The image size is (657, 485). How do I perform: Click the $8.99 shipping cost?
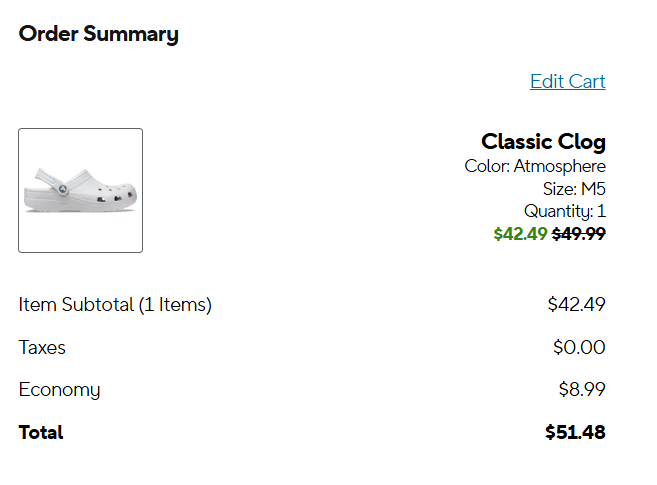click(x=581, y=390)
